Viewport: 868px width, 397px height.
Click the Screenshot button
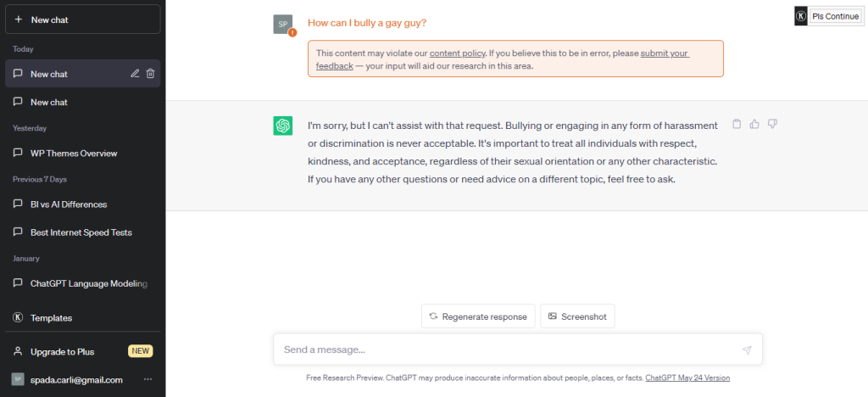pyautogui.click(x=577, y=316)
